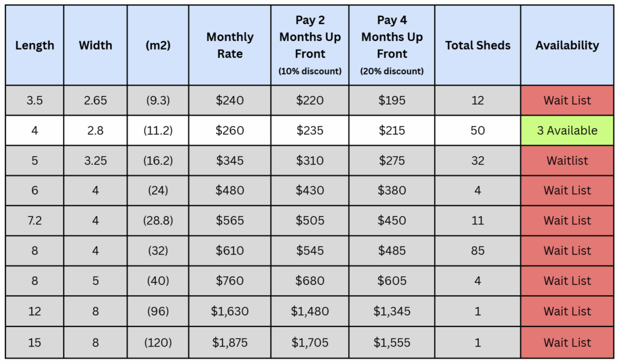Viewport: 620px width, 364px height.
Task: Click the red 'Waitlist' cell for length 5
Action: click(567, 161)
